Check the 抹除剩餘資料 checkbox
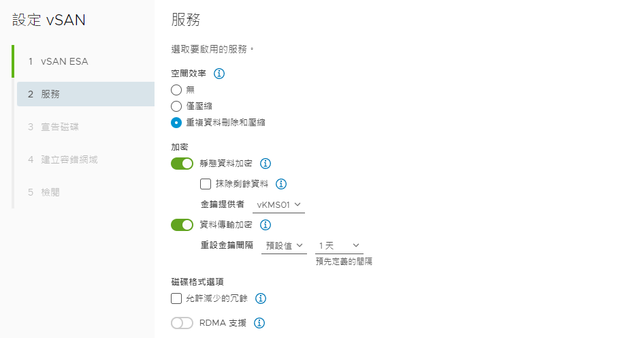The width and height of the screenshot is (644, 338). (206, 184)
